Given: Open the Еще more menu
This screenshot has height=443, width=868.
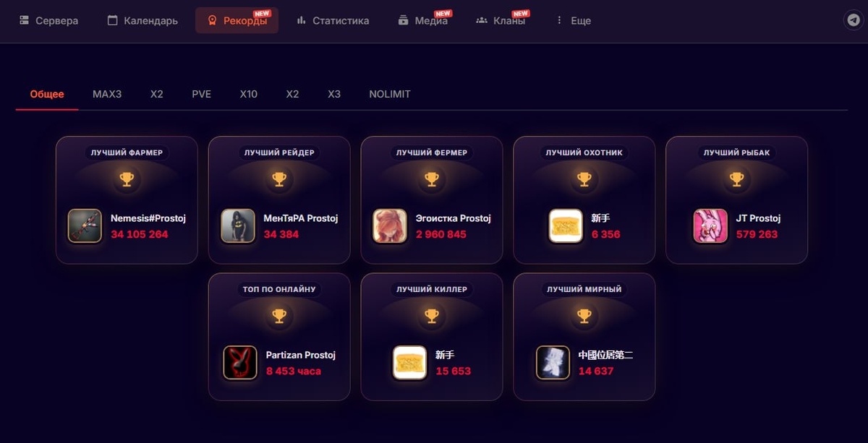Looking at the screenshot, I should [572, 21].
